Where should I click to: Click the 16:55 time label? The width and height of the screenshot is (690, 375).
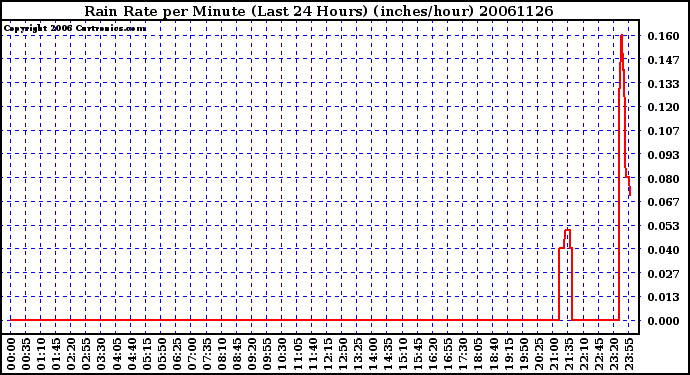[x=448, y=354]
